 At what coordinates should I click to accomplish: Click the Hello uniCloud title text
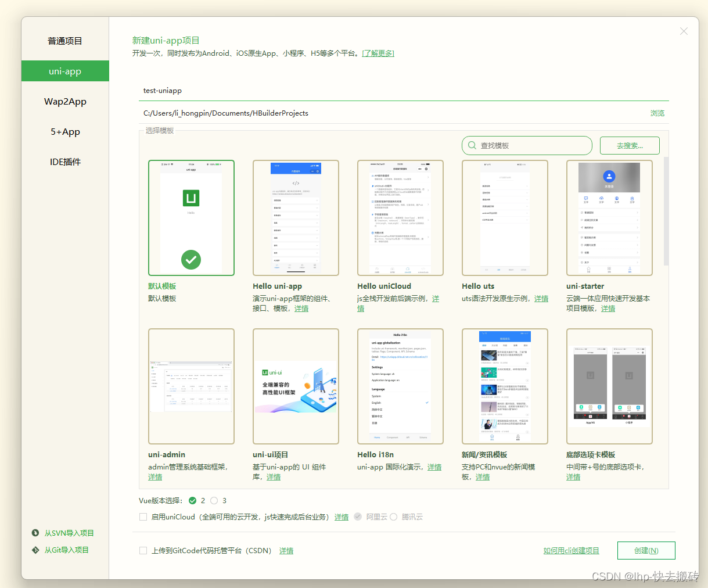click(x=384, y=286)
